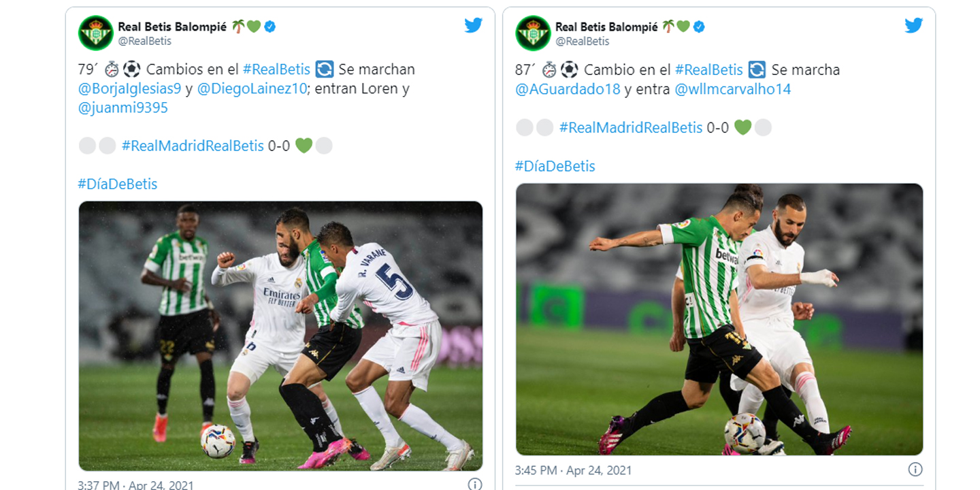980x490 pixels.
Task: Click verified badge in right tweet header
Action: point(698,27)
